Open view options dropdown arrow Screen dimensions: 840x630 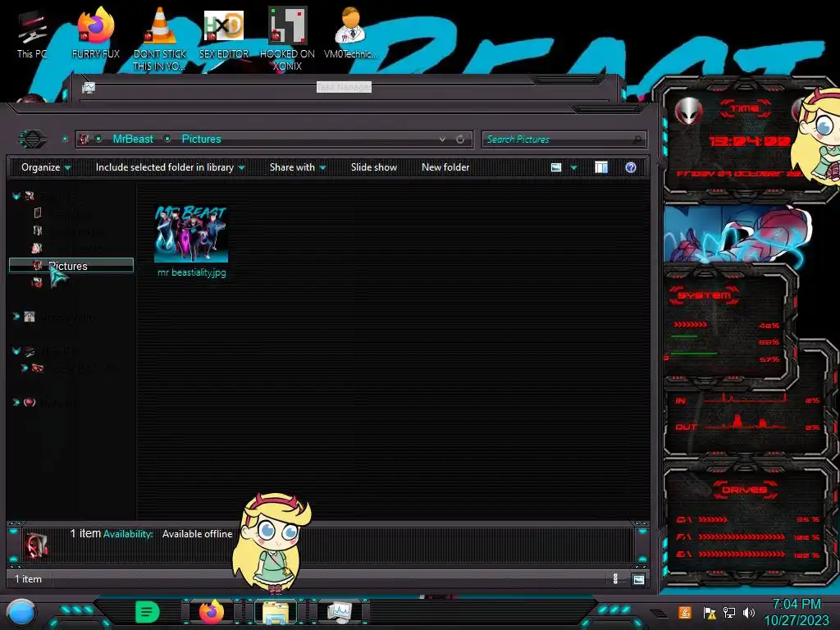573,167
